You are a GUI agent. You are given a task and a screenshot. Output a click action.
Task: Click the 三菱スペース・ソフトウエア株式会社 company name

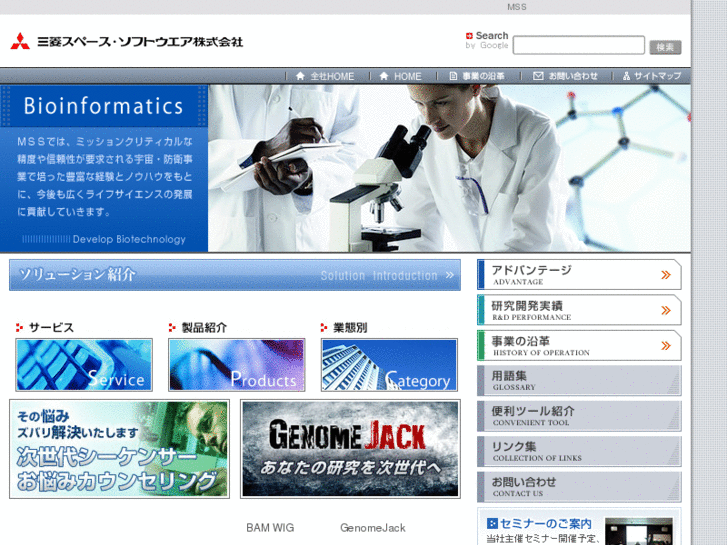(x=140, y=42)
